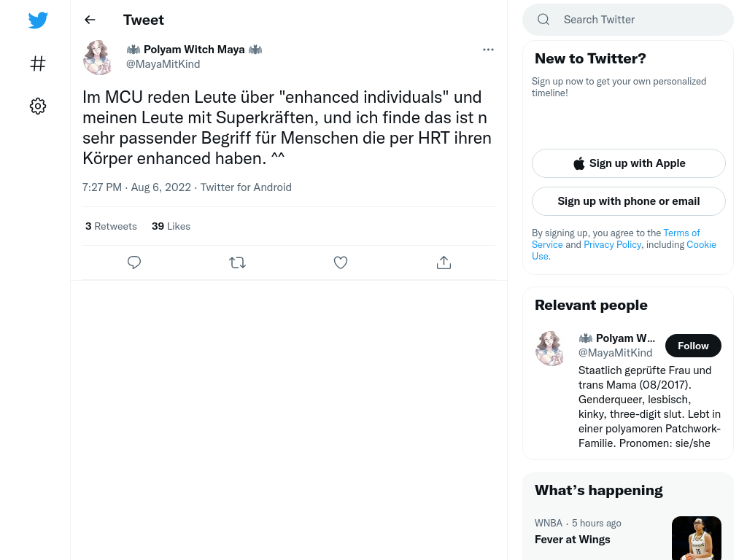Open the Privacy Policy link
The height and width of the screenshot is (560, 747).
612,244
